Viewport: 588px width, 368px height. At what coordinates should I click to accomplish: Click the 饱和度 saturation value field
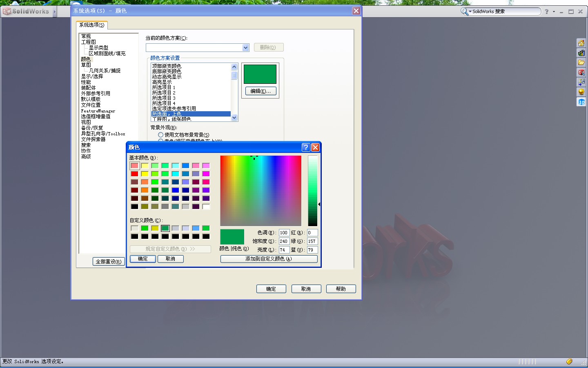point(284,241)
